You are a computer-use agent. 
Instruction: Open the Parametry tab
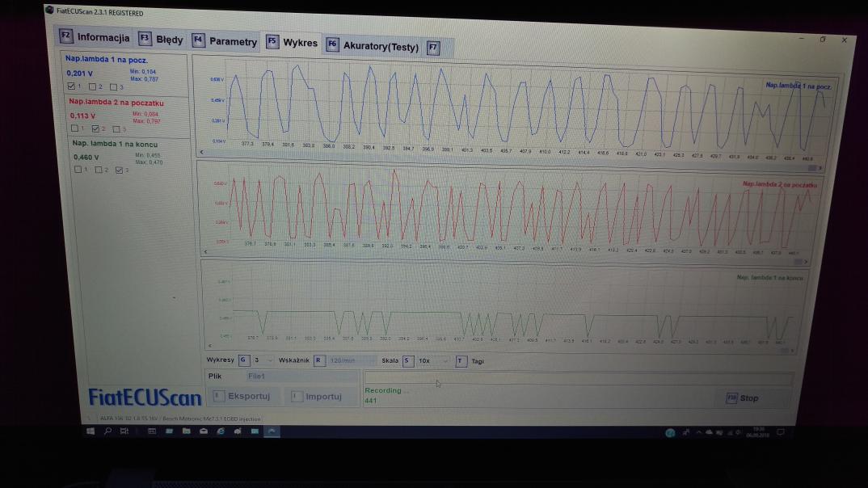click(x=225, y=41)
